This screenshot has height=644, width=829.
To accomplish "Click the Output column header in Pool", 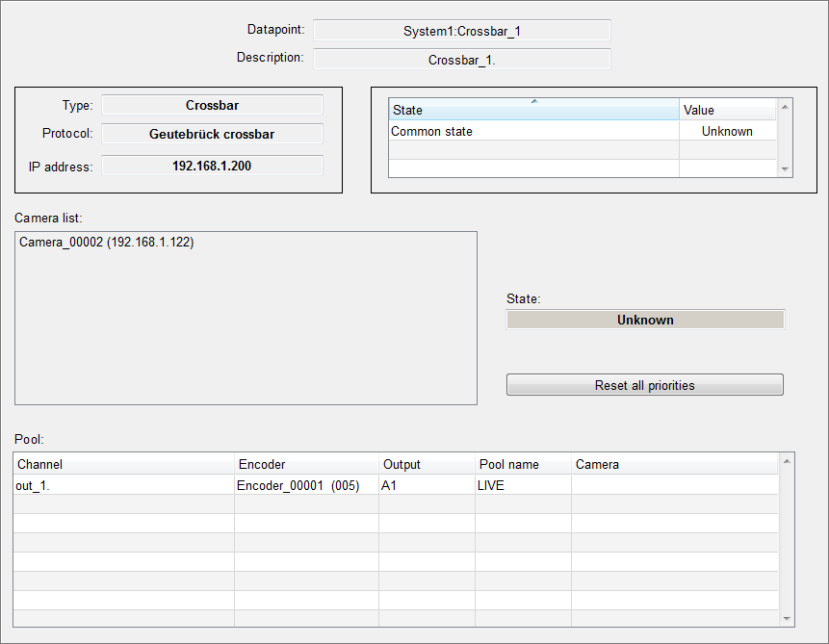I will click(x=427, y=464).
